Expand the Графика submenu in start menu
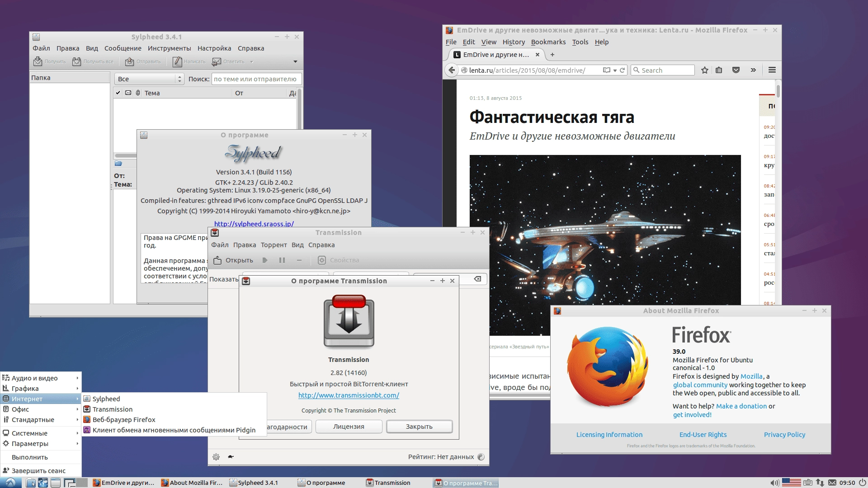This screenshot has width=868, height=488. 41,389
